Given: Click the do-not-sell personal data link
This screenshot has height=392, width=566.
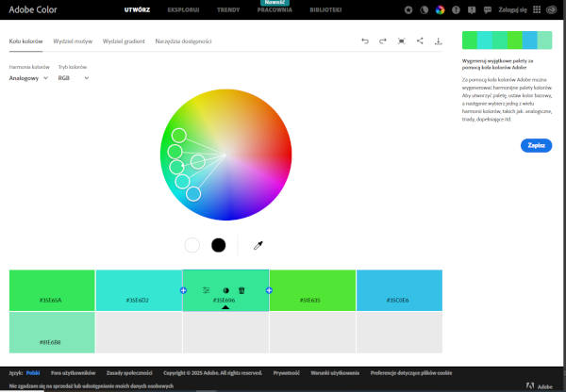Looking at the screenshot, I should [92, 385].
